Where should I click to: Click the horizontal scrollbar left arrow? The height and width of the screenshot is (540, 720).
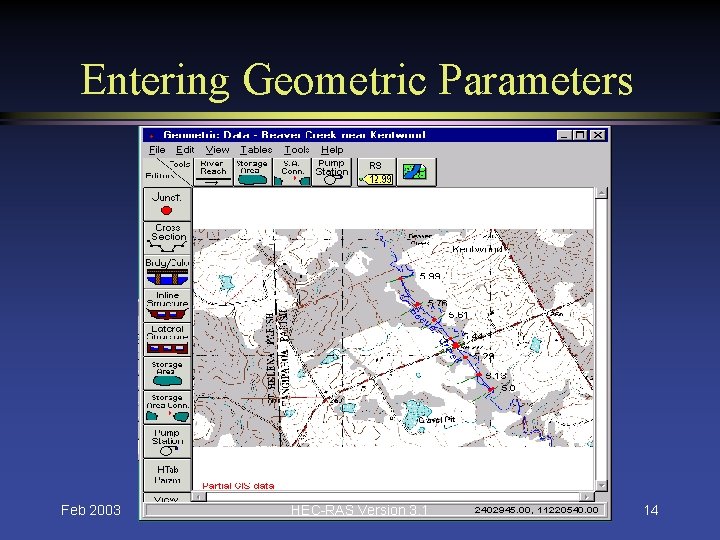tap(199, 497)
